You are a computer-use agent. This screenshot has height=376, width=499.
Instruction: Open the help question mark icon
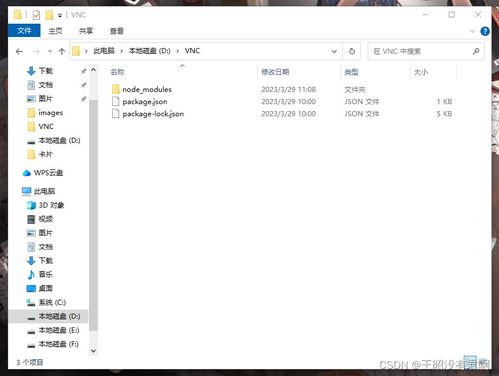click(x=485, y=31)
